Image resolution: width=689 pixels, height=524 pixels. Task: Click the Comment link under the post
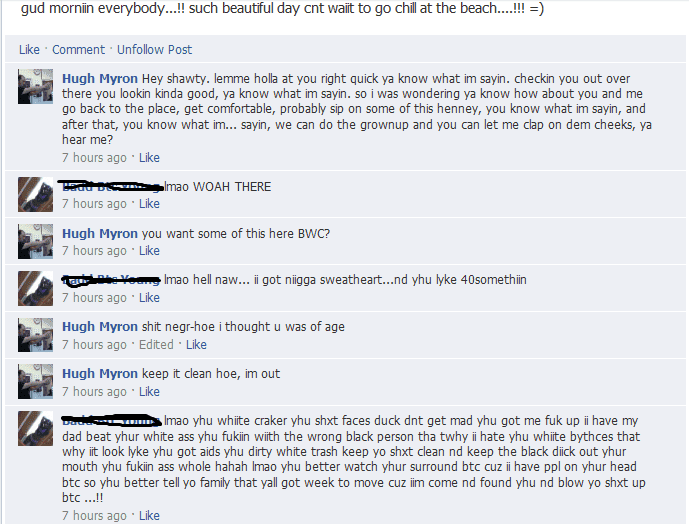78,50
